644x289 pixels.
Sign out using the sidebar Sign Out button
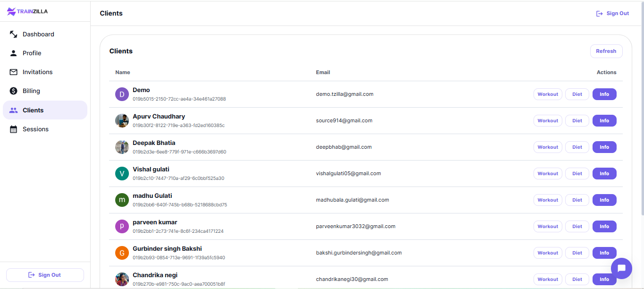point(45,275)
